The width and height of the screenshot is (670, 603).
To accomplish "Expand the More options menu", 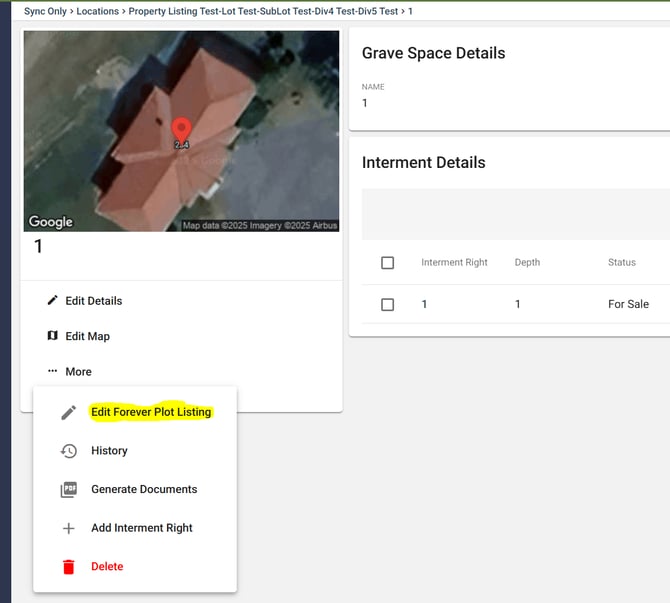I will pyautogui.click(x=78, y=371).
